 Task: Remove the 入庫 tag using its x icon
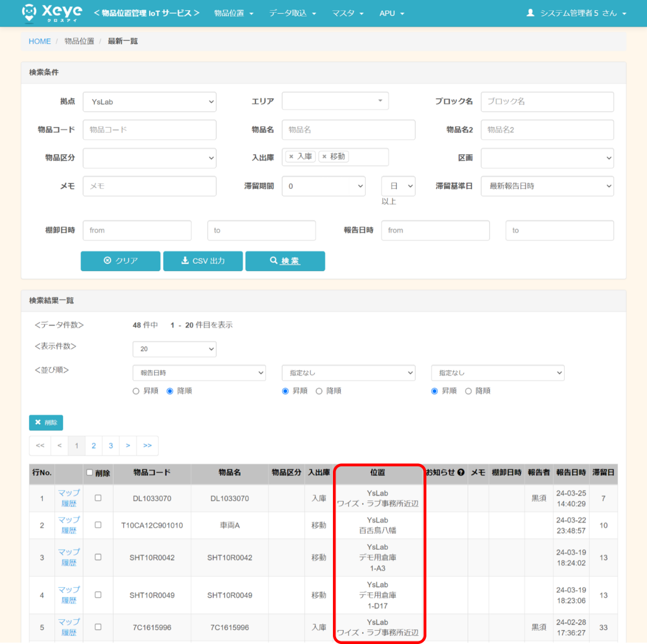pyautogui.click(x=291, y=157)
